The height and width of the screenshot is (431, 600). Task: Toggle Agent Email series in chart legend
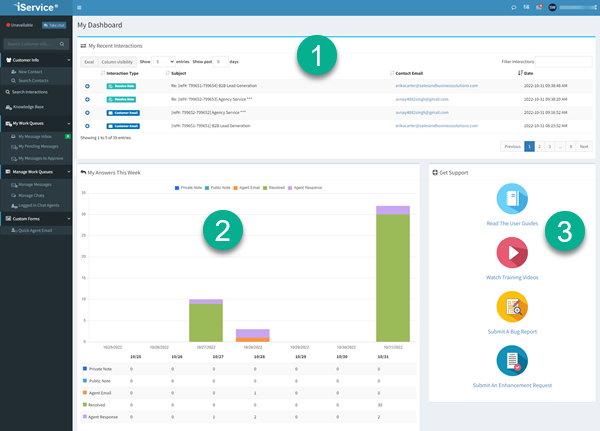(246, 188)
